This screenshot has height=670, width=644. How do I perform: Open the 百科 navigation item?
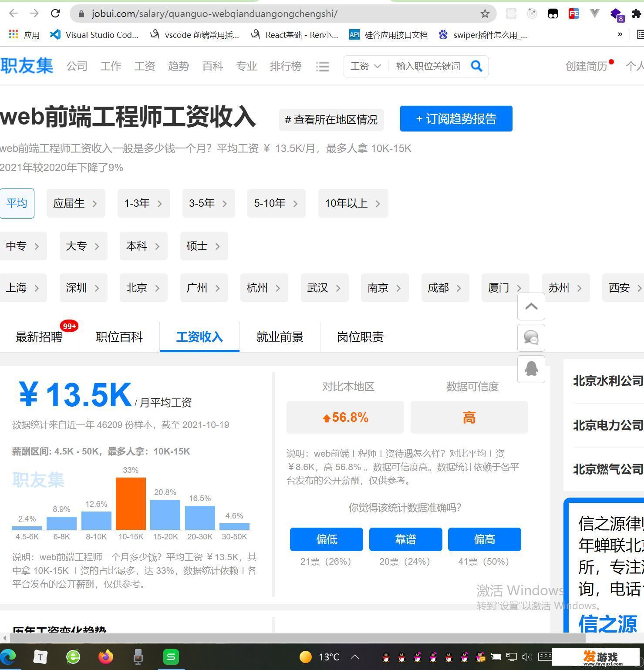click(x=212, y=66)
